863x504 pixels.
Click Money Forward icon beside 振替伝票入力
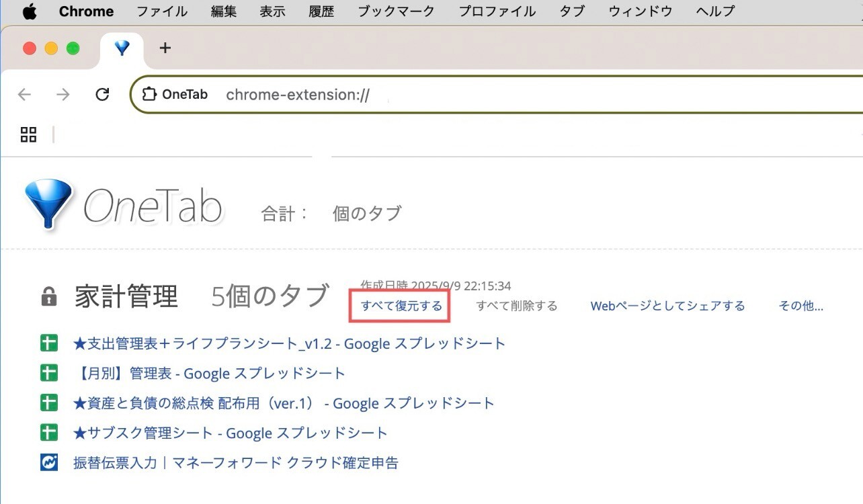(x=49, y=462)
